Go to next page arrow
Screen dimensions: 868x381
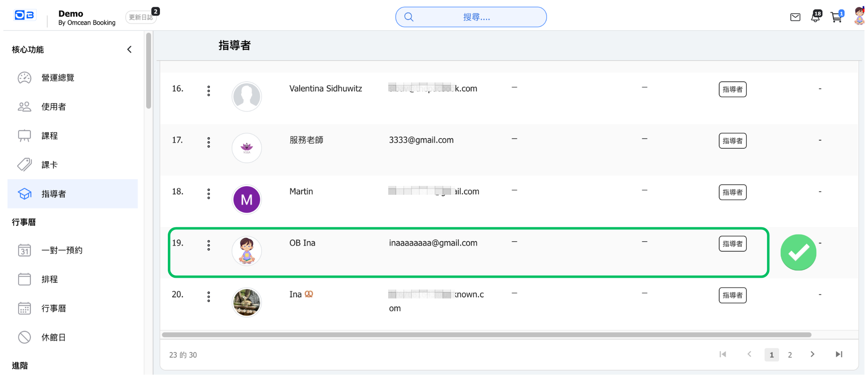point(812,354)
